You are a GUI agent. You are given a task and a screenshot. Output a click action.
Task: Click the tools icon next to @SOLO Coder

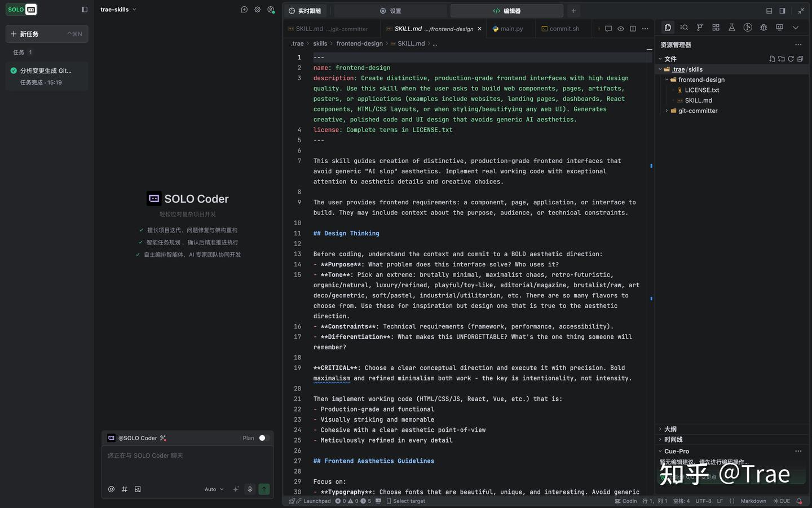[163, 438]
